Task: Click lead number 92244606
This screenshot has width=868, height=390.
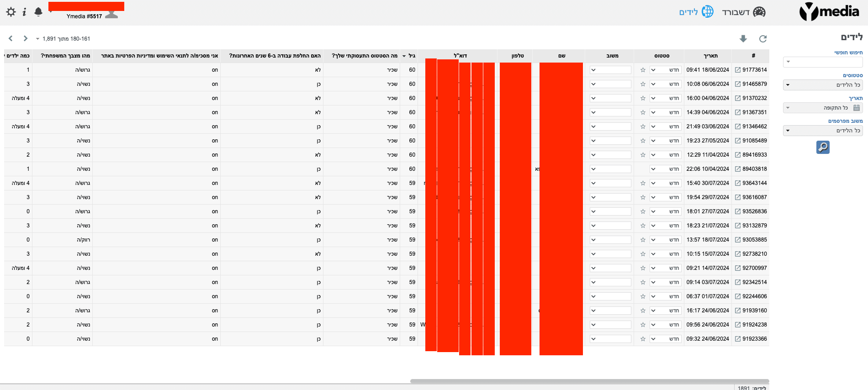Action: tap(755, 296)
